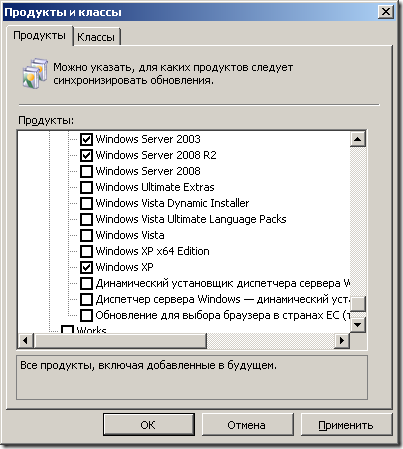This screenshot has height=449, width=403.
Task: Tick the Диспетчер сервера Windows checkbox
Action: pyautogui.click(x=86, y=299)
